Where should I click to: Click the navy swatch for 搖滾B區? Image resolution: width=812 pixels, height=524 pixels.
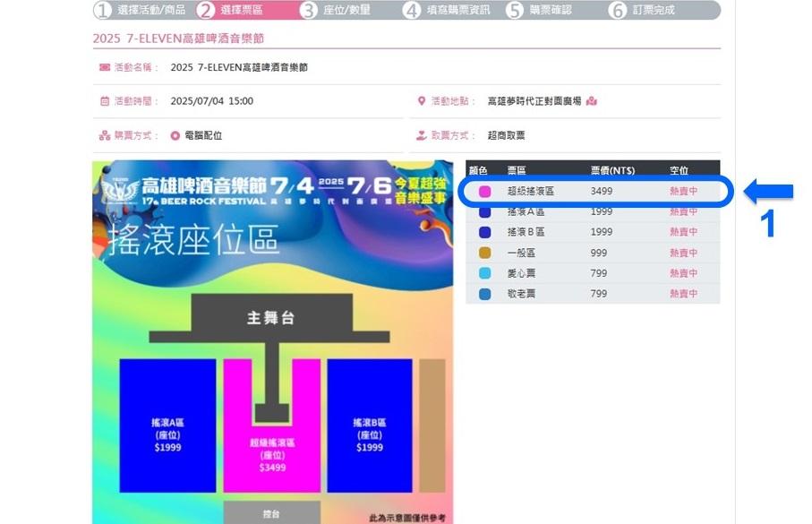coord(484,232)
